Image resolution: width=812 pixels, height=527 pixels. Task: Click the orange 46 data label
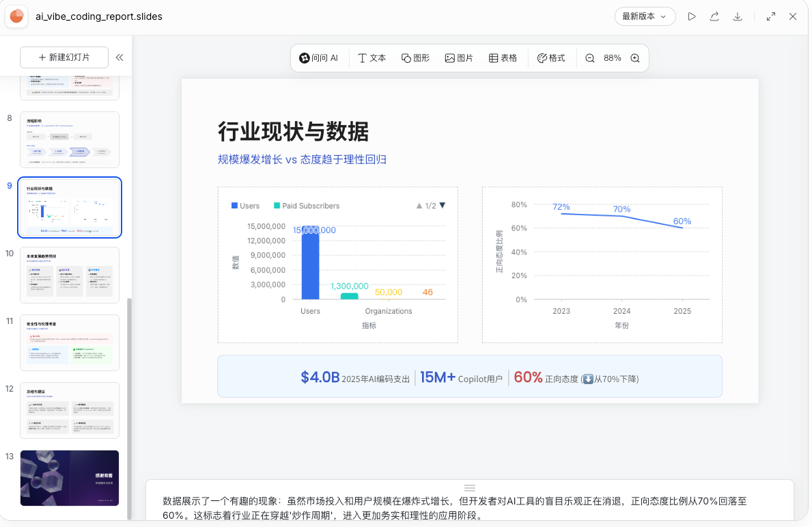[x=428, y=293]
